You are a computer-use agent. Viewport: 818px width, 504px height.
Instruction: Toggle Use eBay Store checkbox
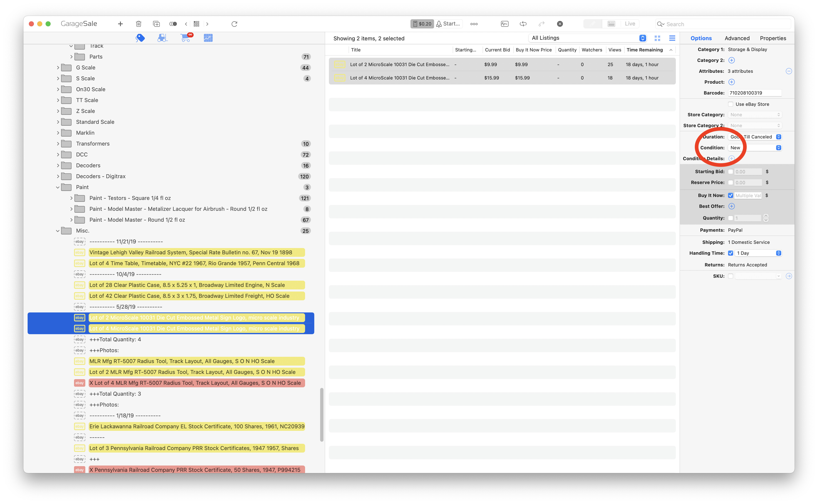point(730,104)
